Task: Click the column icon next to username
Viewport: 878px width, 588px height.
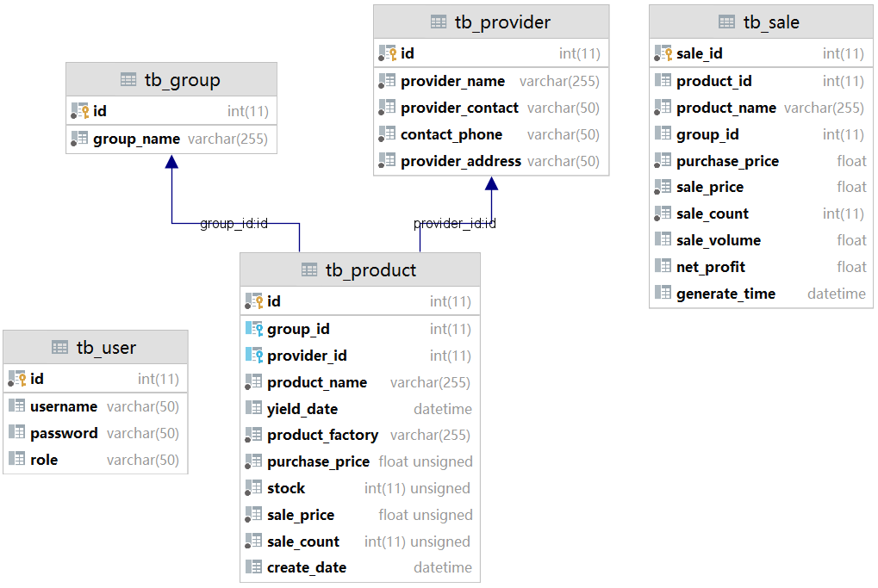Action: [16, 406]
